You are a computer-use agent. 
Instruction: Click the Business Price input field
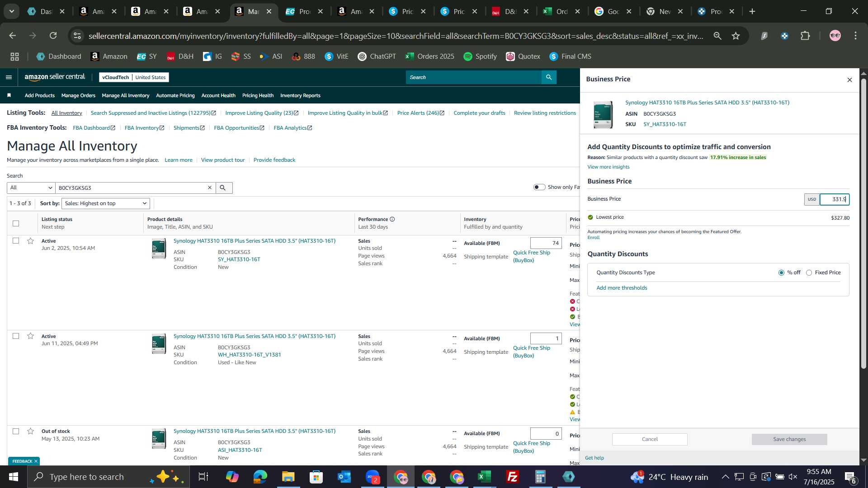coord(835,199)
